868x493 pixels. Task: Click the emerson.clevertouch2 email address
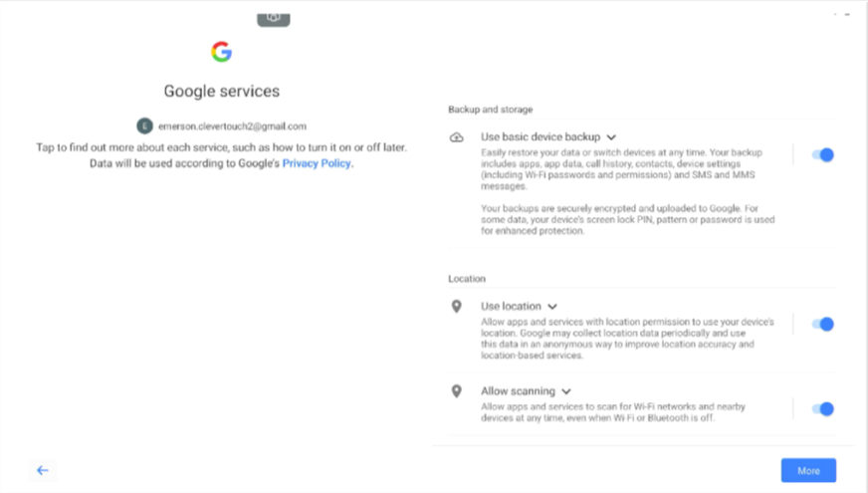tap(230, 126)
